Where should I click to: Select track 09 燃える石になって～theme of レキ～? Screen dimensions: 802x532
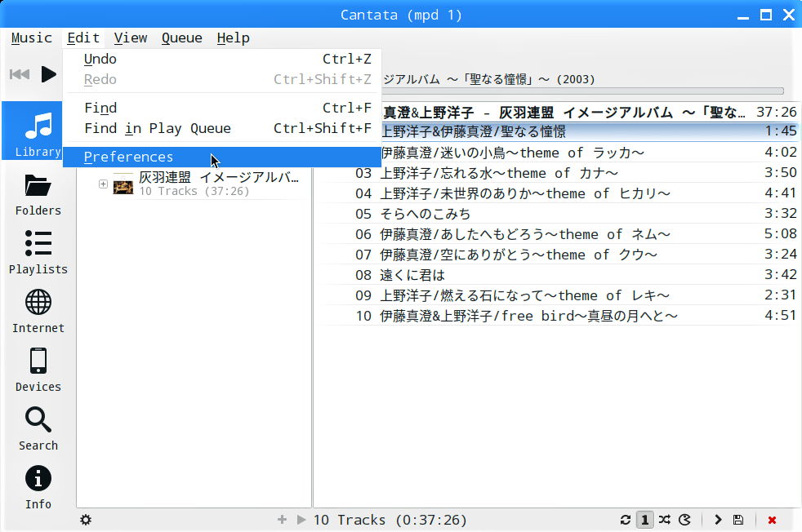tap(556, 295)
